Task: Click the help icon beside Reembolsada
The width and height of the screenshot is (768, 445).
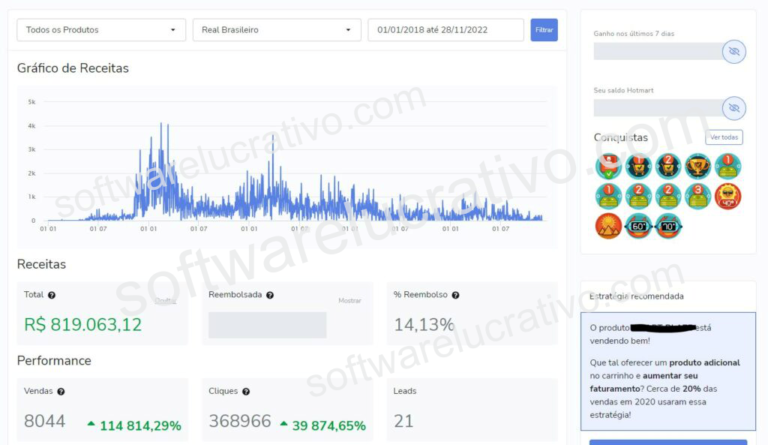Action: (271, 295)
